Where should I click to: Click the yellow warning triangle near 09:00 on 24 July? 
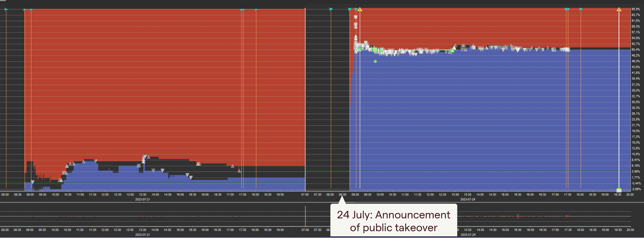pyautogui.click(x=360, y=9)
